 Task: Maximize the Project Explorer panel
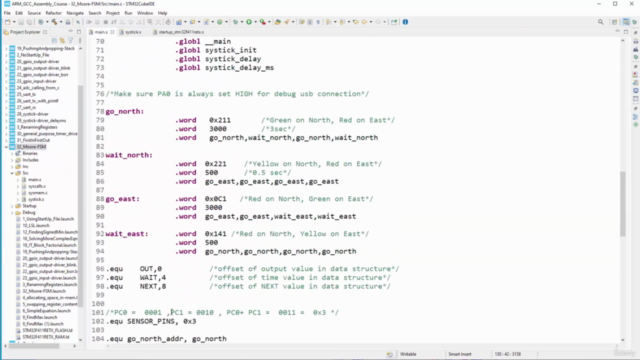(x=79, y=32)
